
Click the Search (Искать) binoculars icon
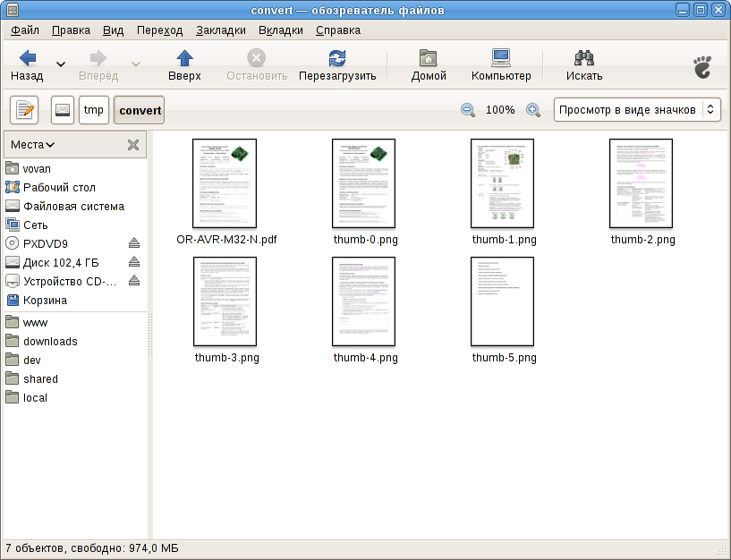584,59
